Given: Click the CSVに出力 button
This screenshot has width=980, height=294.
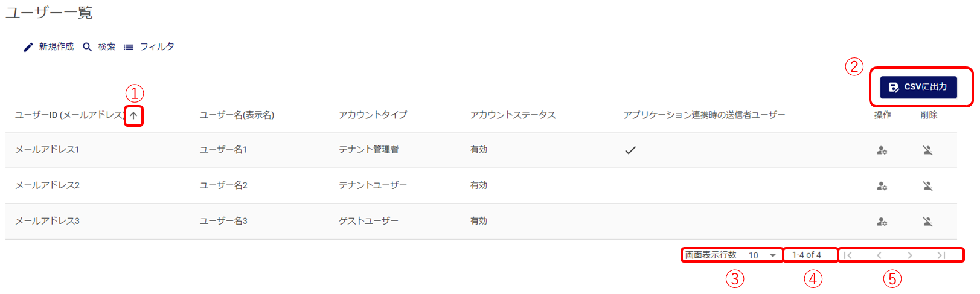Looking at the screenshot, I should pos(918,87).
